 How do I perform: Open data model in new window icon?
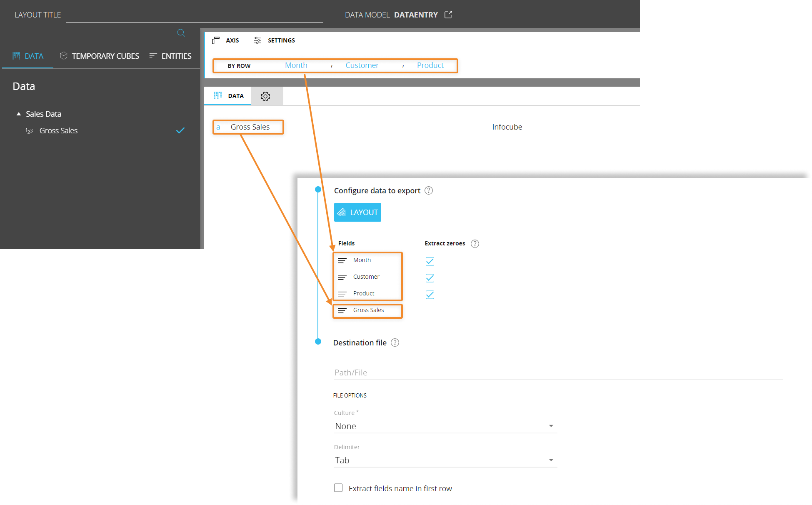(x=448, y=15)
